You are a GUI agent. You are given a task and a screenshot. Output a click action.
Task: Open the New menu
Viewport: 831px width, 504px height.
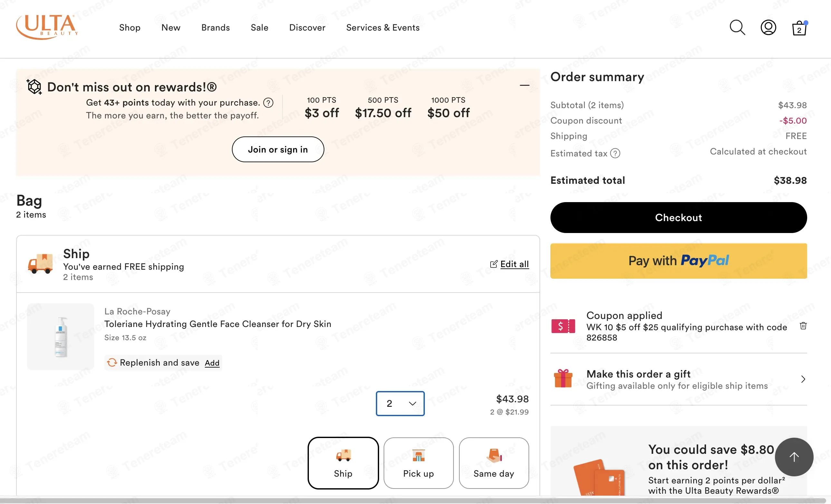171,28
